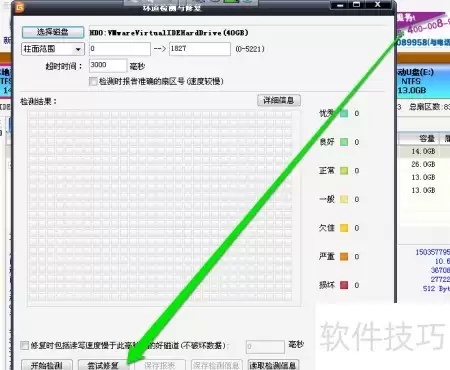Image resolution: width=450 pixels, height=370 pixels.
Task: Click the 选择磁盘 button
Action: point(53,32)
